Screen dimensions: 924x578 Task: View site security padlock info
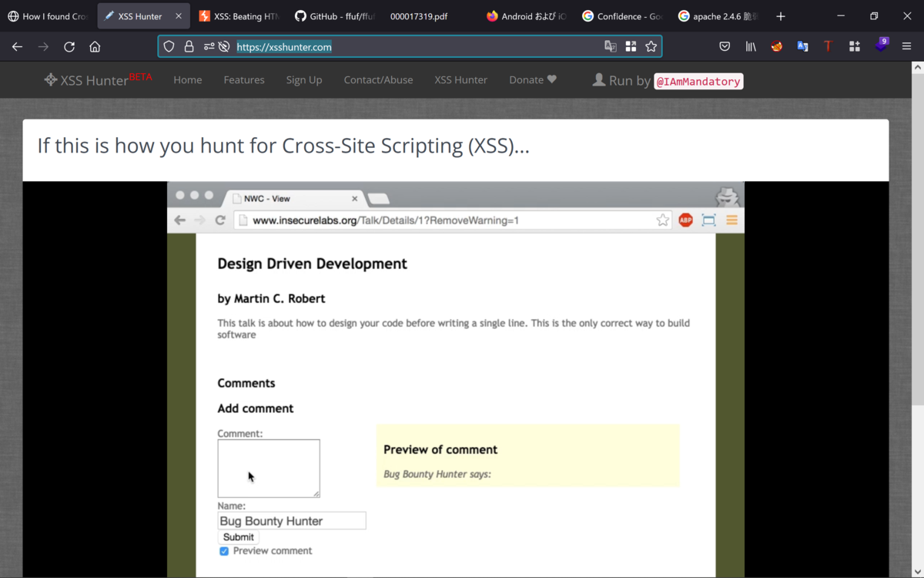[x=189, y=47]
